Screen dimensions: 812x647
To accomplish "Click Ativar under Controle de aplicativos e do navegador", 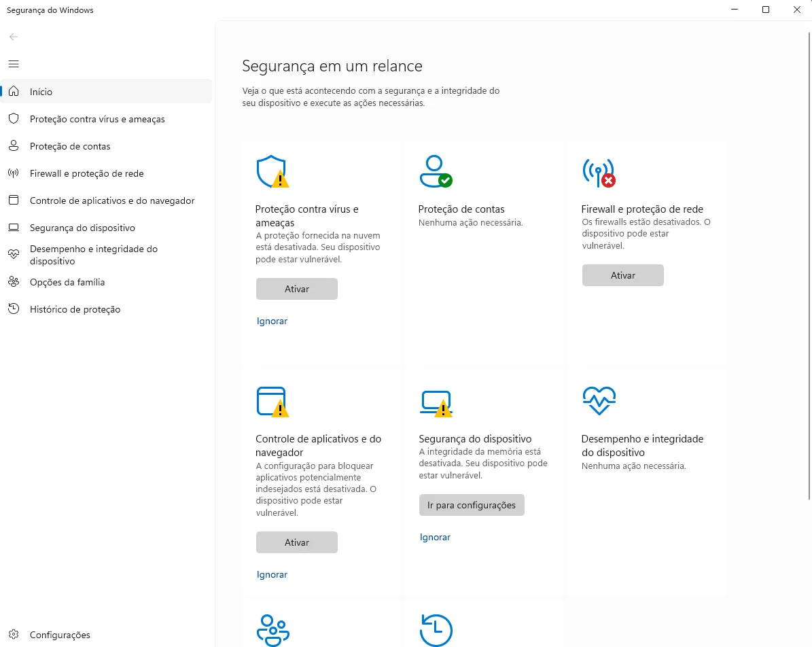I will 297,542.
